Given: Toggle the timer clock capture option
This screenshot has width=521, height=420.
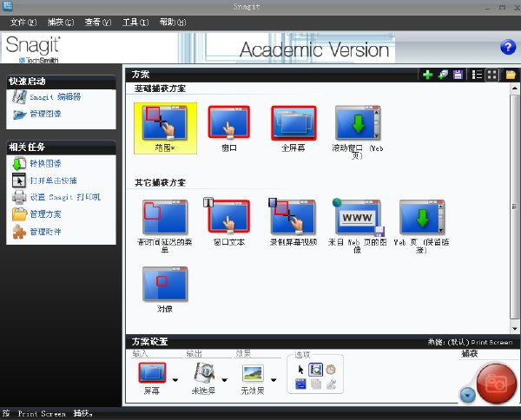Looking at the screenshot, I should coord(331,370).
